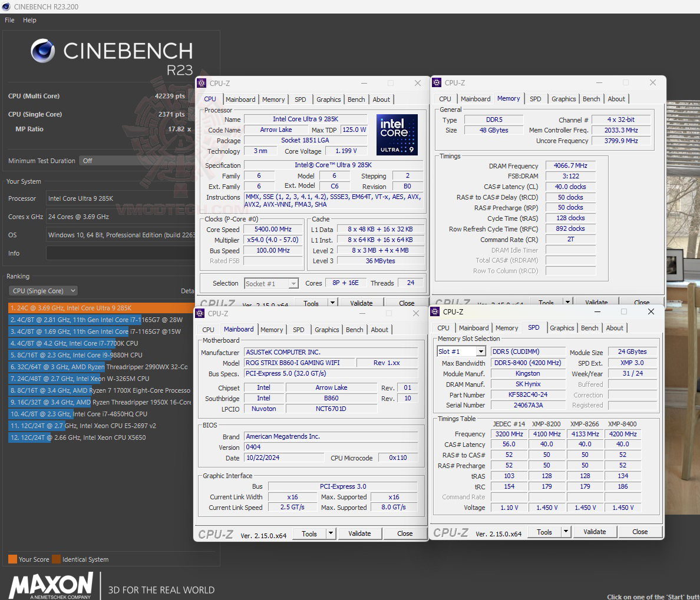
Task: Click the Info input field in Your System
Action: click(x=121, y=253)
